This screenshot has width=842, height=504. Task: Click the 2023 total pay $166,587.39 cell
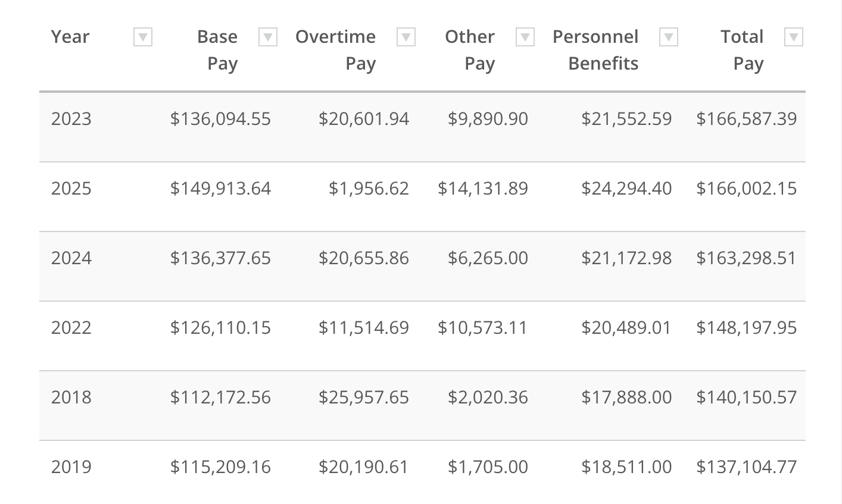(746, 119)
